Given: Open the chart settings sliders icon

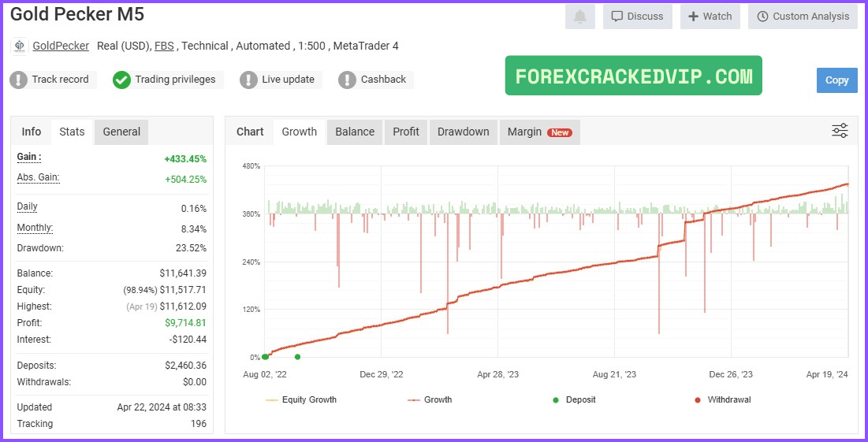Looking at the screenshot, I should [840, 131].
